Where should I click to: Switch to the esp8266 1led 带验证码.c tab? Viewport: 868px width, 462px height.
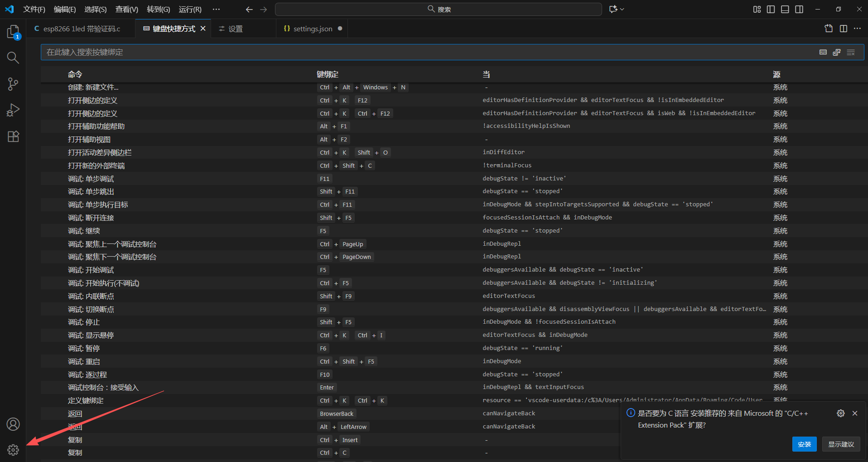pos(82,29)
